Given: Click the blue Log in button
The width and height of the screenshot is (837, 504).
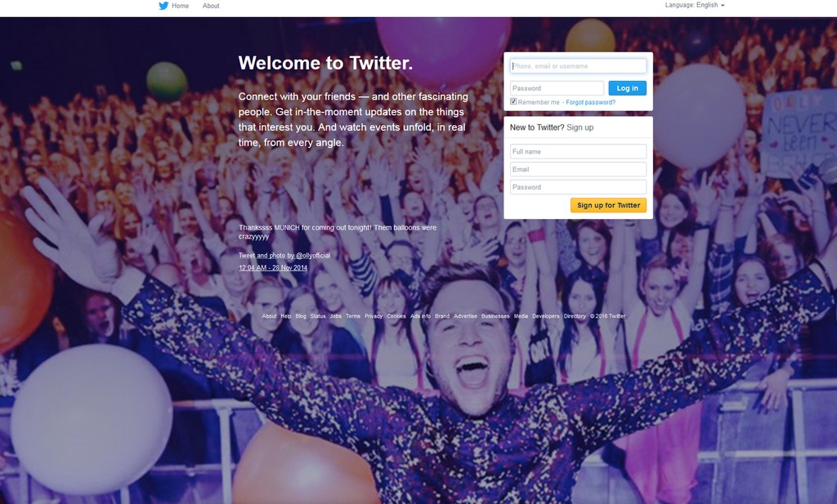Looking at the screenshot, I should 627,88.
